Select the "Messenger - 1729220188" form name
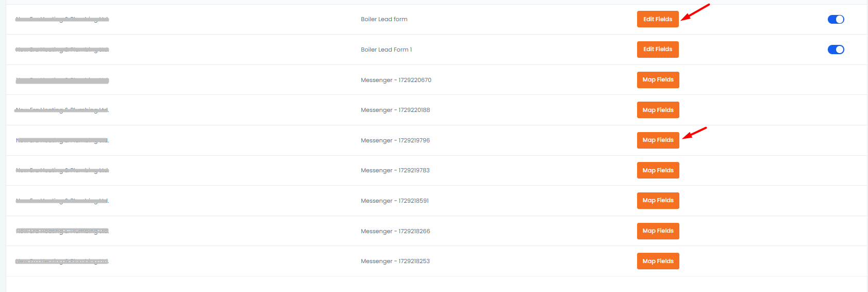This screenshot has width=868, height=292. pos(395,110)
